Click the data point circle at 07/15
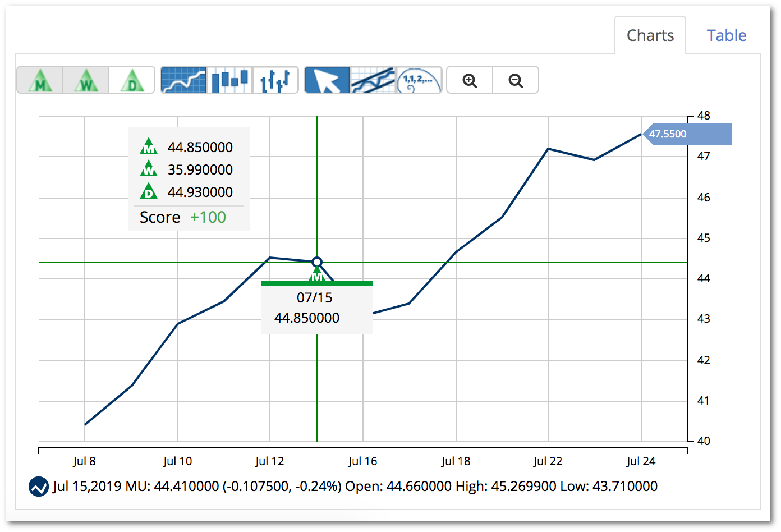The height and width of the screenshot is (532, 781). coord(317,262)
